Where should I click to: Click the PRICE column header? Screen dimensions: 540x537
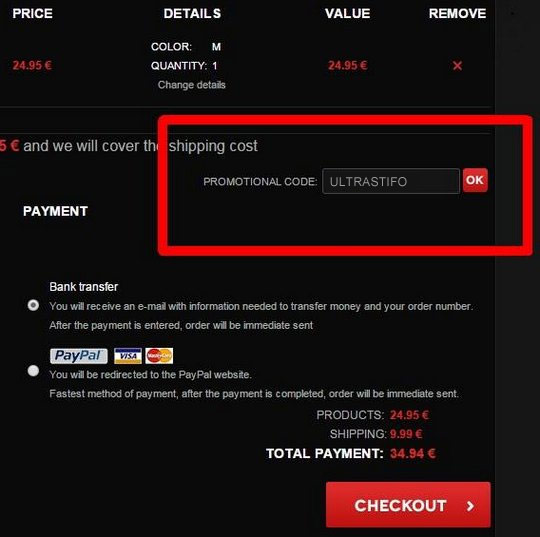pyautogui.click(x=32, y=13)
